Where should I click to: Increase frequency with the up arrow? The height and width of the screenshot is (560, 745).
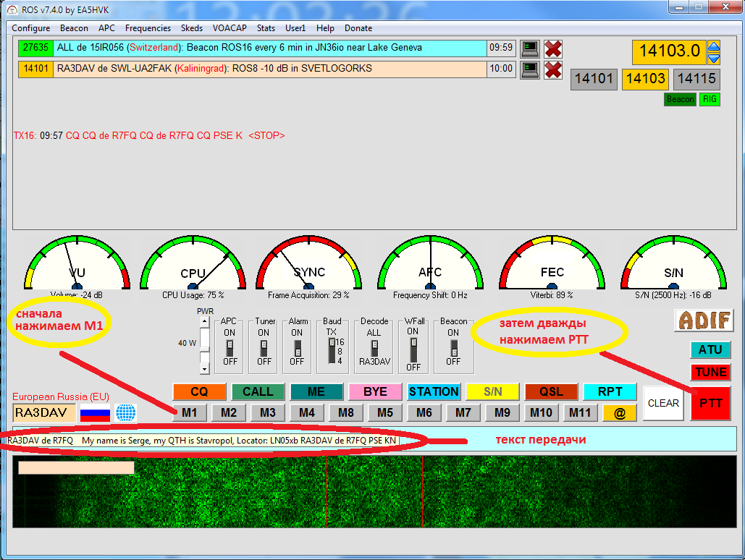(714, 47)
